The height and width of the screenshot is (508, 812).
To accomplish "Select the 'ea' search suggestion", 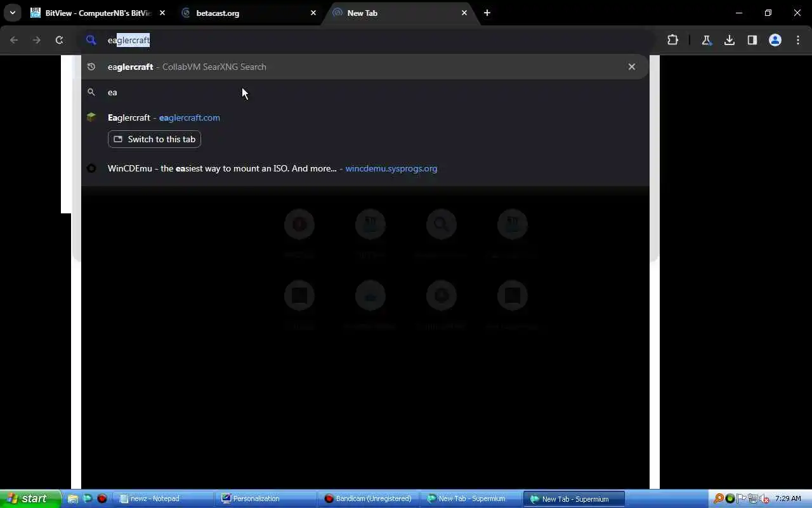I will tap(365, 92).
